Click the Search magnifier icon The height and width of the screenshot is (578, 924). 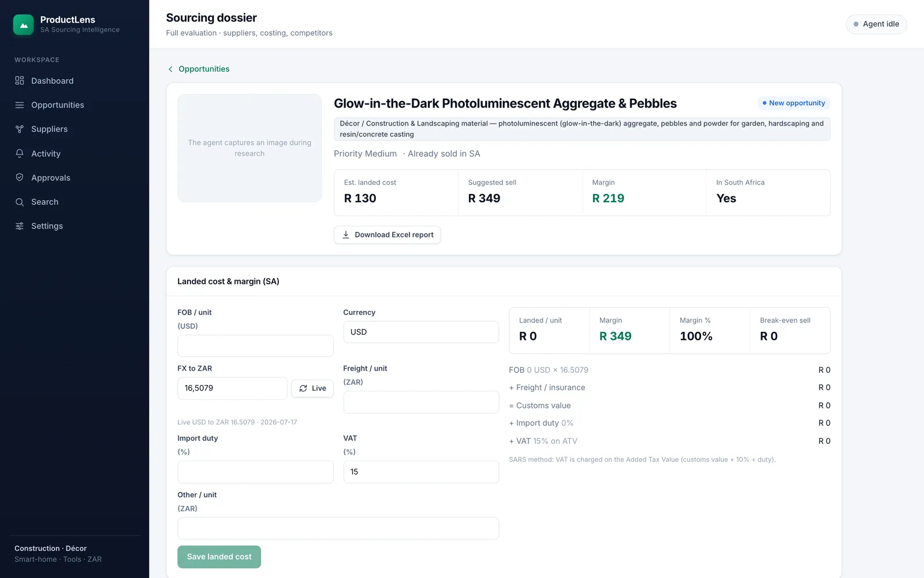pyautogui.click(x=20, y=202)
